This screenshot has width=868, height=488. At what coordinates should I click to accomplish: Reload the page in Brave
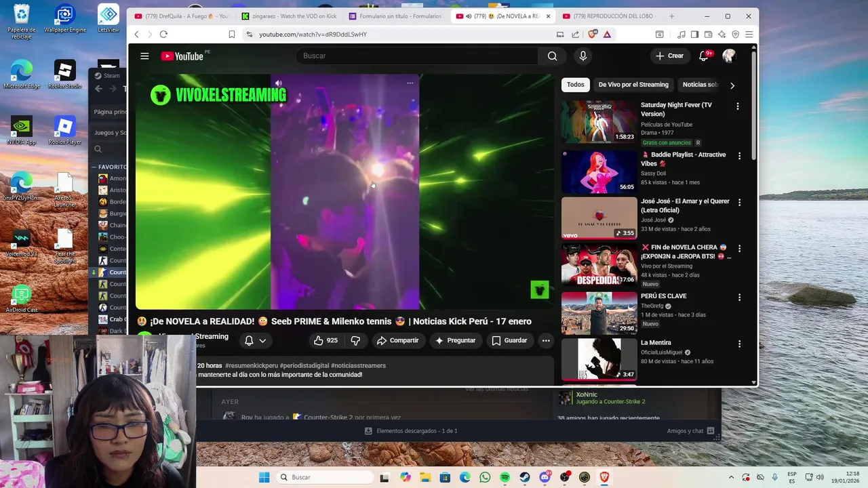(163, 34)
